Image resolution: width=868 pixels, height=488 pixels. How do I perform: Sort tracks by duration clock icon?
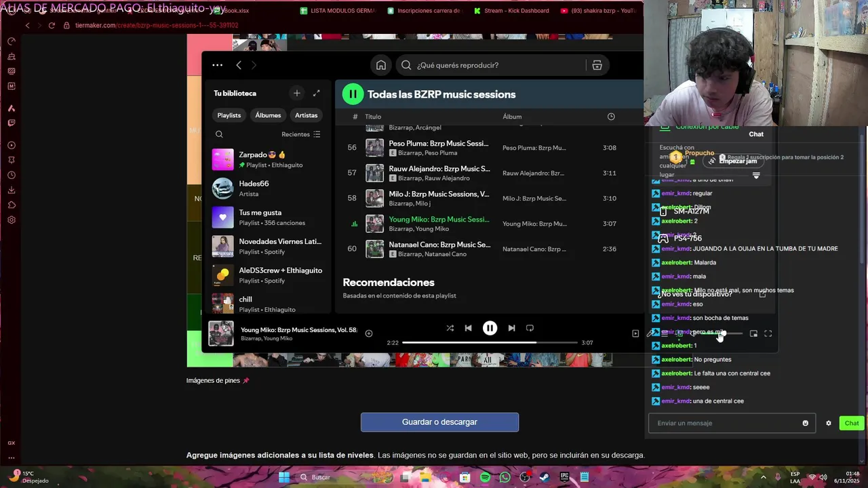click(611, 117)
